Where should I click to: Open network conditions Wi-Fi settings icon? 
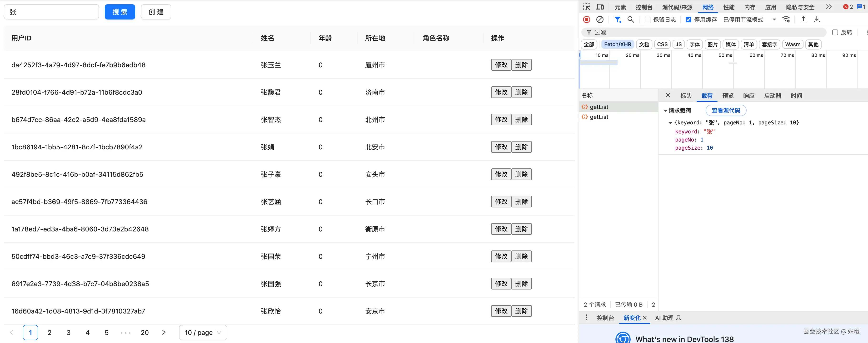[x=786, y=20]
